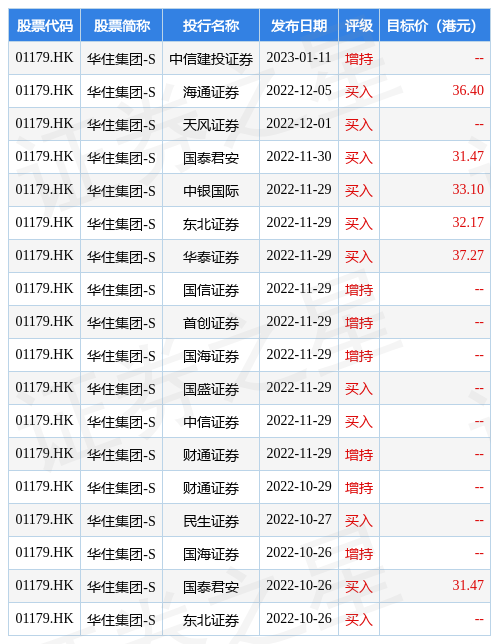Click target price 33.10 for 中银国际
The width and height of the screenshot is (491, 644).
(x=468, y=189)
